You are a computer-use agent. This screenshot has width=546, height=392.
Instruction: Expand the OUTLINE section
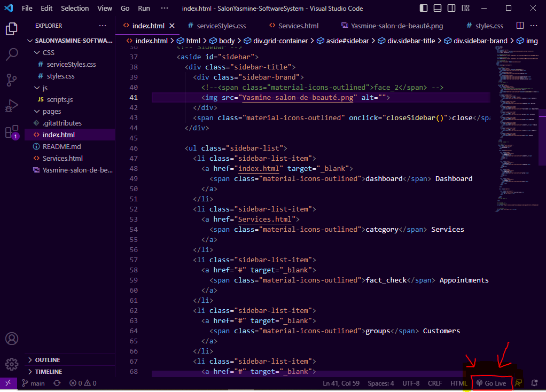[69, 360]
